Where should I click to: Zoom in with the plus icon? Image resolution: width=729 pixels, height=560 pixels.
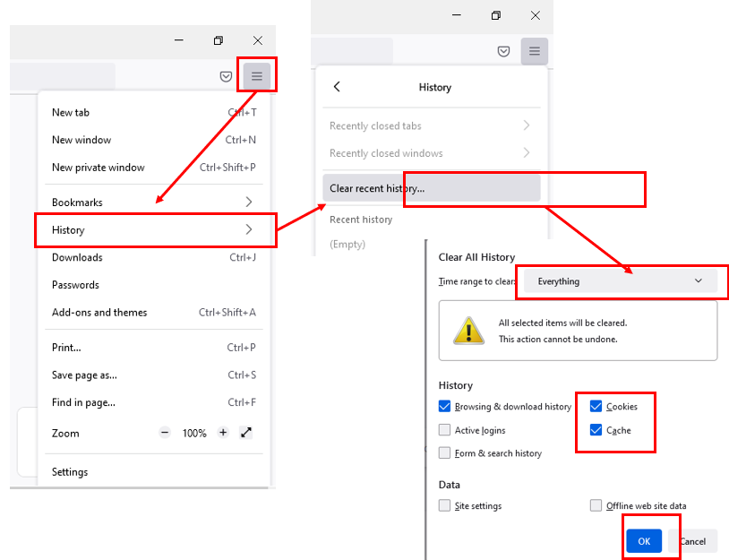point(223,433)
